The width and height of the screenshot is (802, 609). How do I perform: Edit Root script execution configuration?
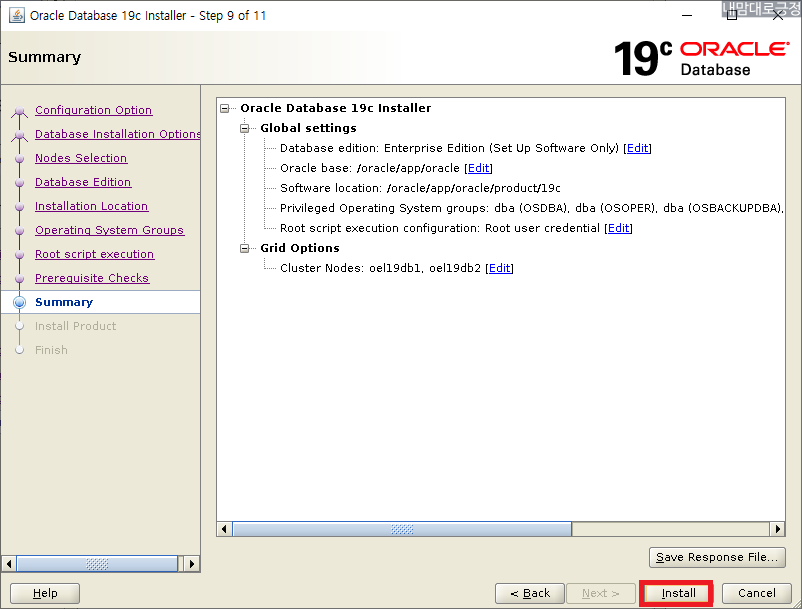click(618, 228)
